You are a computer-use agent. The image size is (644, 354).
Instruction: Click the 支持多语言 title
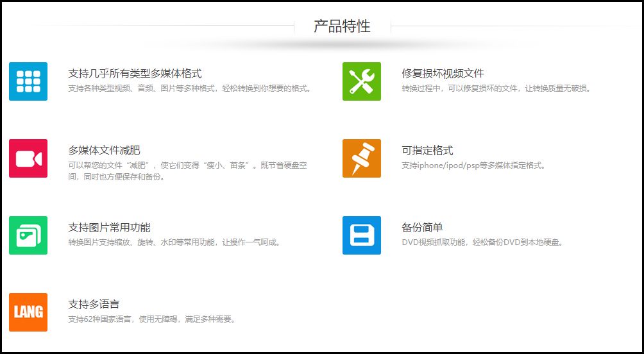pyautogui.click(x=94, y=305)
